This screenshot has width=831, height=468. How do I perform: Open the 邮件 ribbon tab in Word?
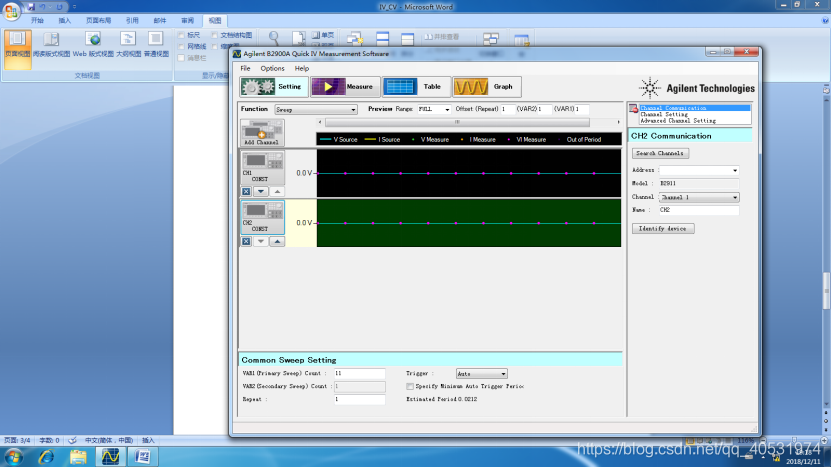click(160, 21)
